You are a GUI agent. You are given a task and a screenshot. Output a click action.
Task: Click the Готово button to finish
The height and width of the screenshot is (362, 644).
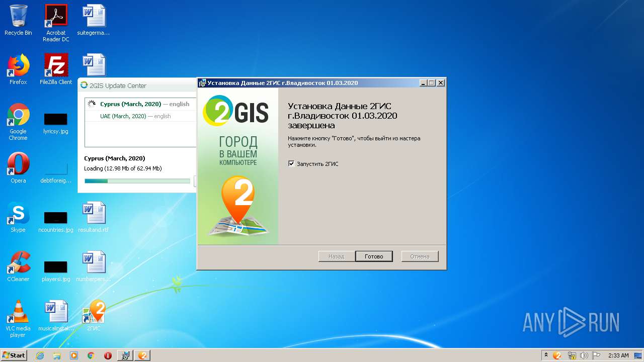374,256
